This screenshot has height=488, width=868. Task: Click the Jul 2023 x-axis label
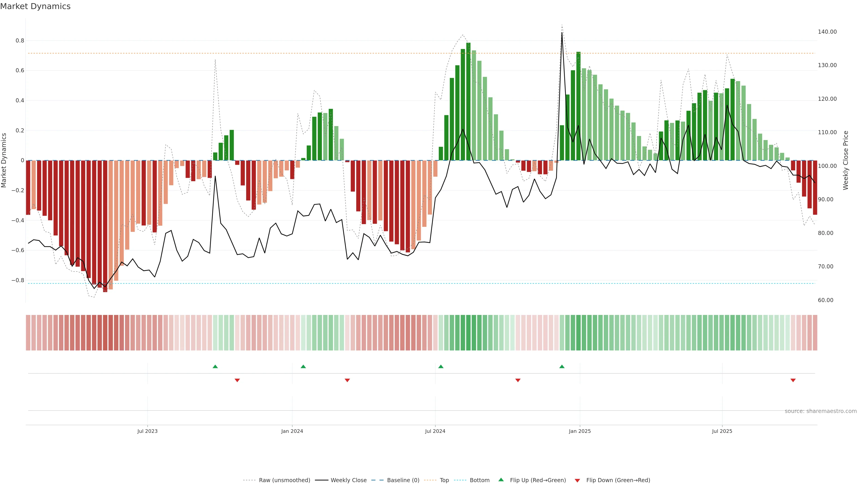[147, 431]
